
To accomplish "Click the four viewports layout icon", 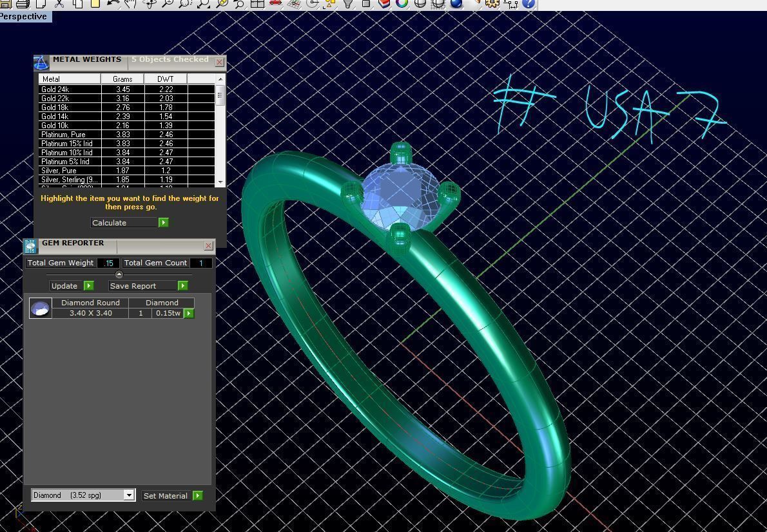I will click(x=257, y=3).
